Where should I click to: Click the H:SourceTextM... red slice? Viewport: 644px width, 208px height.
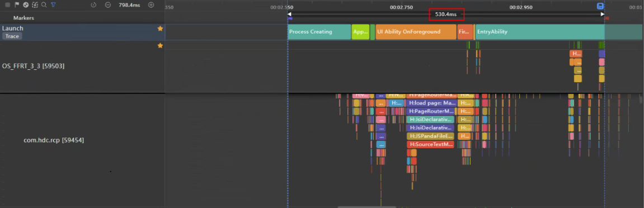coord(430,144)
